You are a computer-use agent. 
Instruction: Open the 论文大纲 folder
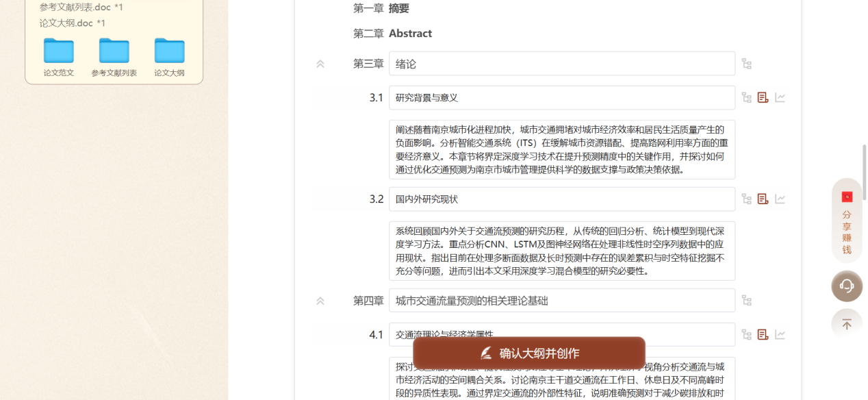[x=169, y=58]
